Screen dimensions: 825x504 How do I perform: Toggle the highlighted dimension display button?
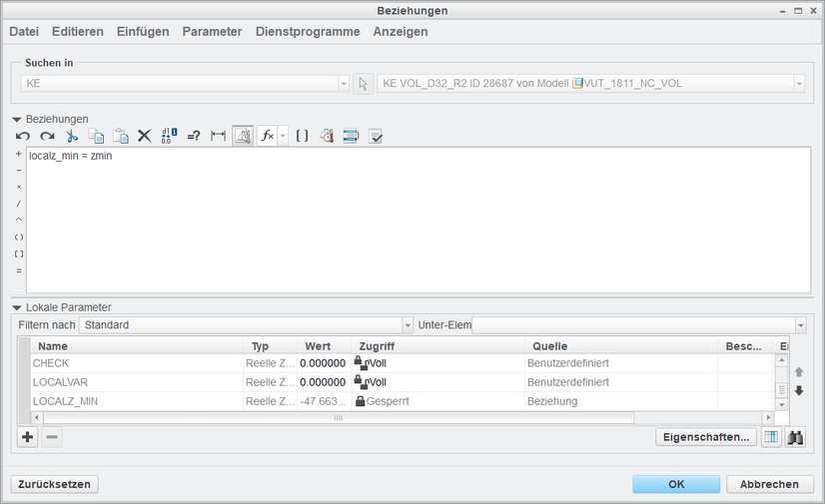(x=243, y=136)
